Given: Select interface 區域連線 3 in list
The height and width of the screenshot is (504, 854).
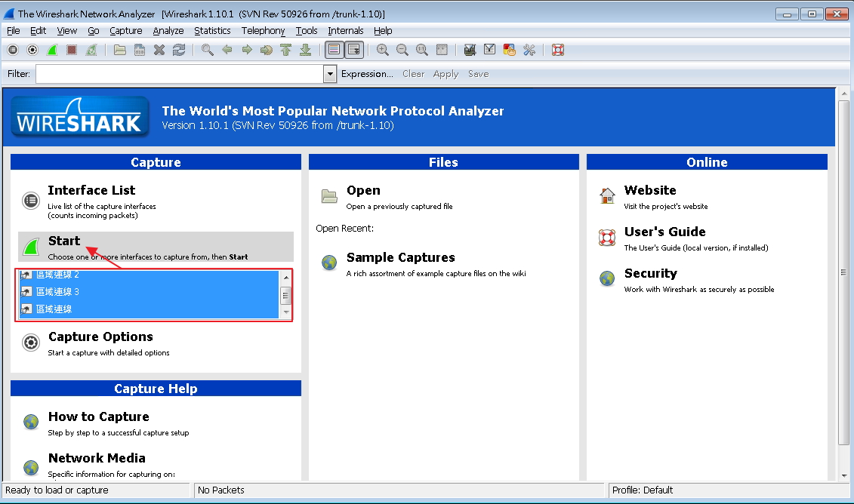Looking at the screenshot, I should coord(150,292).
